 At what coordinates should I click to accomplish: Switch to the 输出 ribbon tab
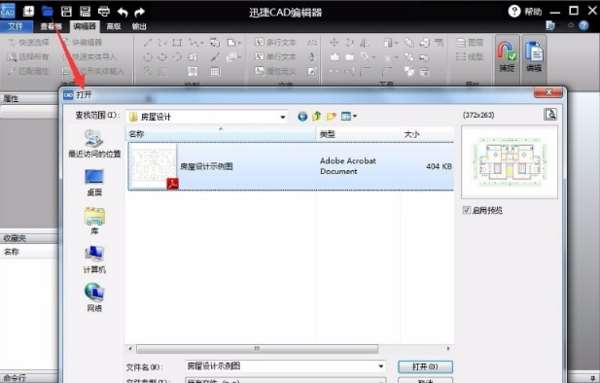click(139, 26)
